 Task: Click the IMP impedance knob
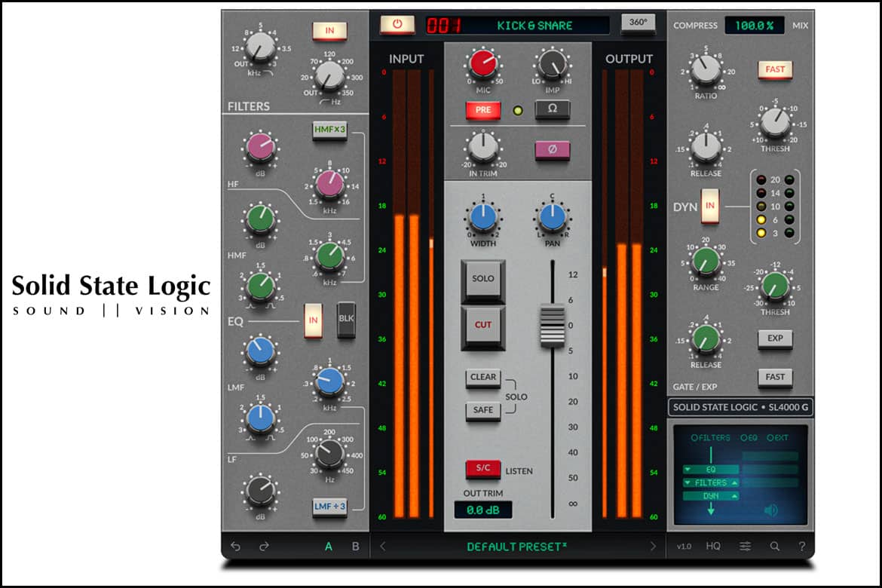click(553, 63)
